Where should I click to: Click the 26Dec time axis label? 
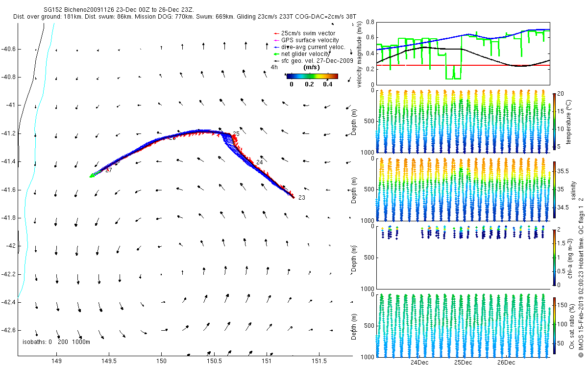[506, 363]
